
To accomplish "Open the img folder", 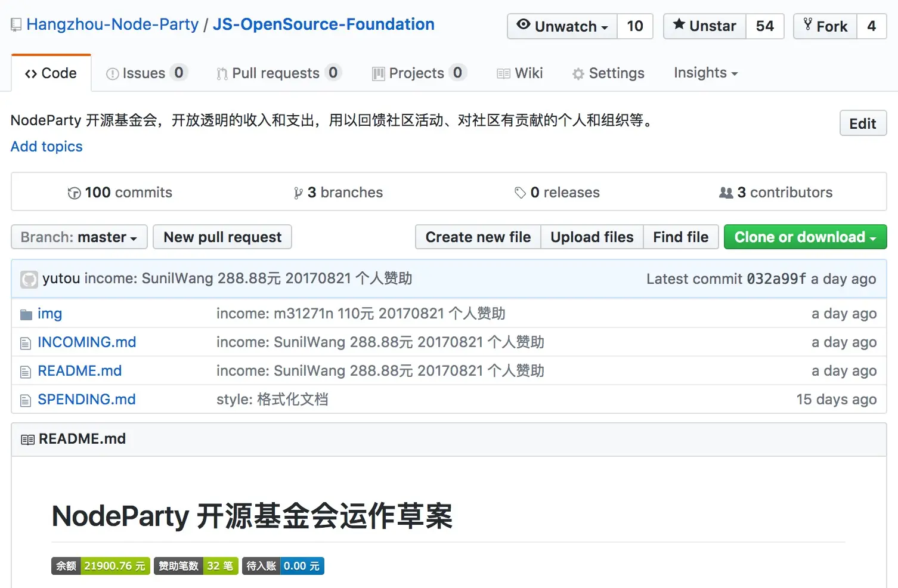I will click(49, 314).
